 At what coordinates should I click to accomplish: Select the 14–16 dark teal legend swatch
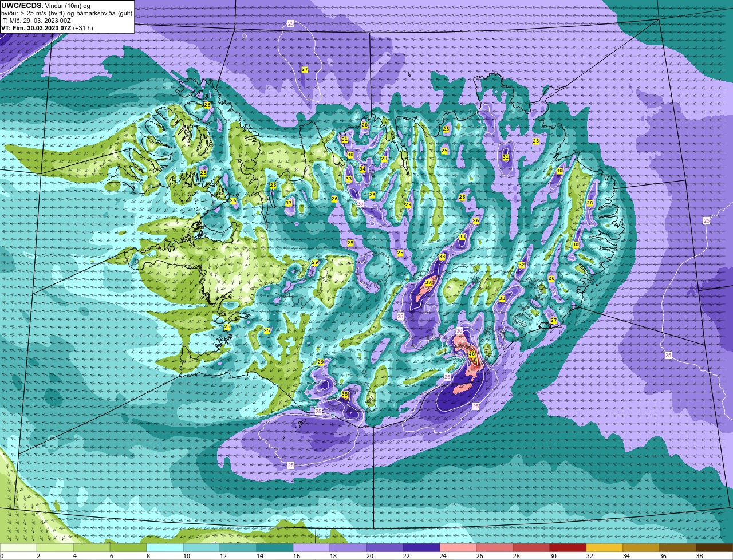click(x=276, y=548)
